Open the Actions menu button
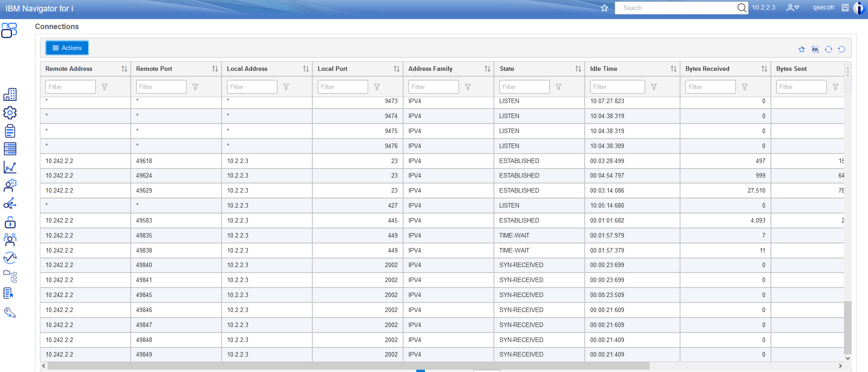 67,48
